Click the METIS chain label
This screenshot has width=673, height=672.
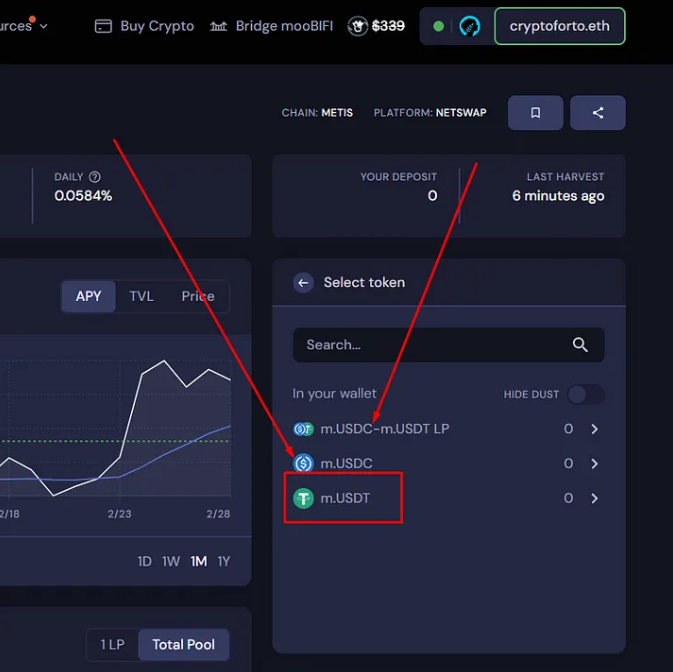click(337, 113)
